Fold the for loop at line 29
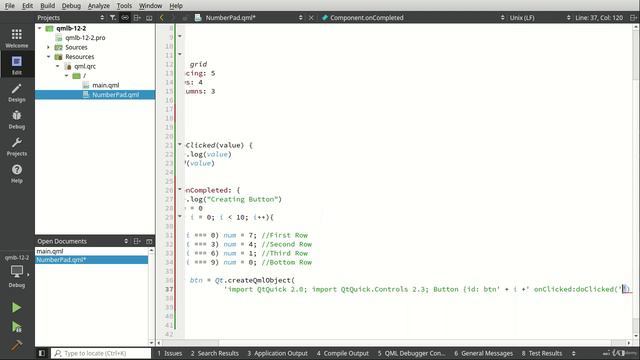Screen dimensions: 640x360 coord(180,216)
